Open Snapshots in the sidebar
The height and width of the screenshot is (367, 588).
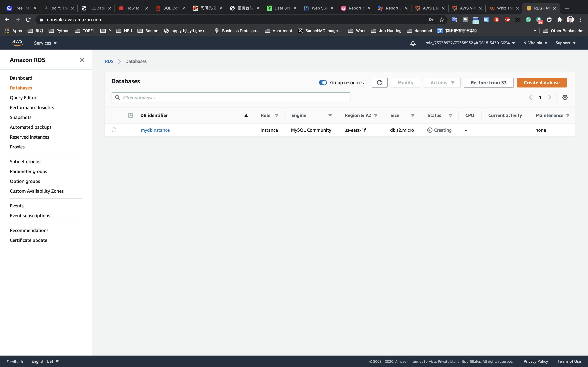coord(21,117)
